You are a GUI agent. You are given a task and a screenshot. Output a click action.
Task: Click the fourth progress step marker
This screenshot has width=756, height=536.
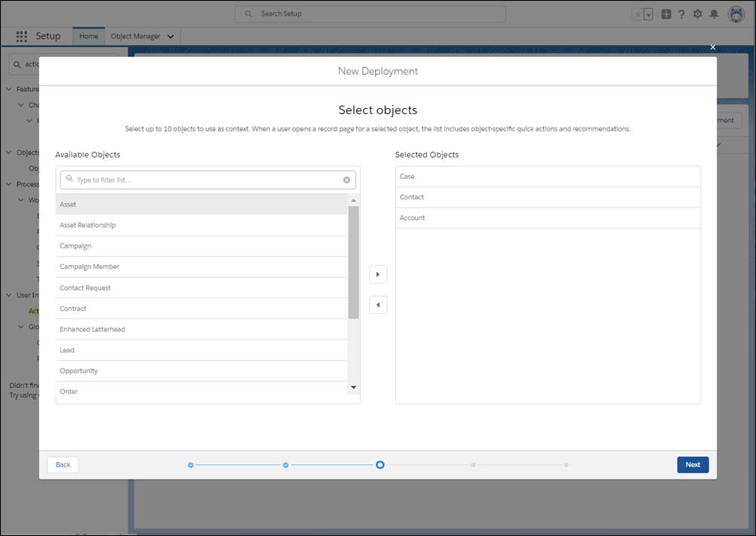[474, 464]
